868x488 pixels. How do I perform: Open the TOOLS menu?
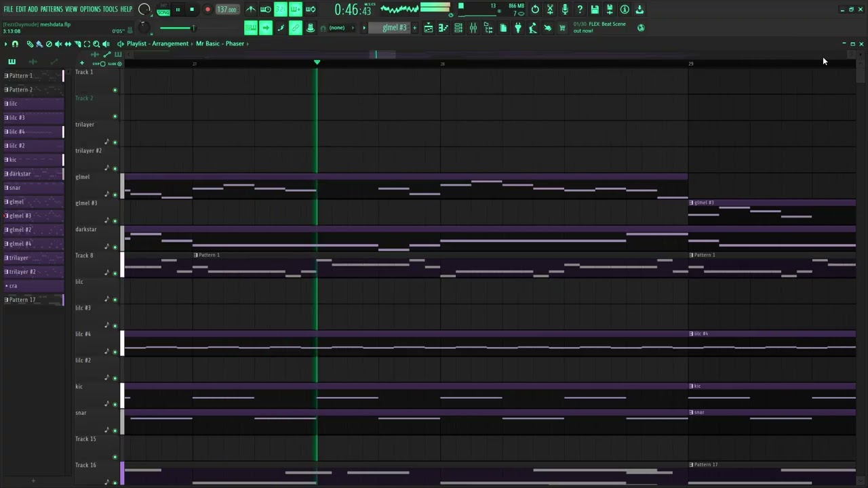pos(110,9)
